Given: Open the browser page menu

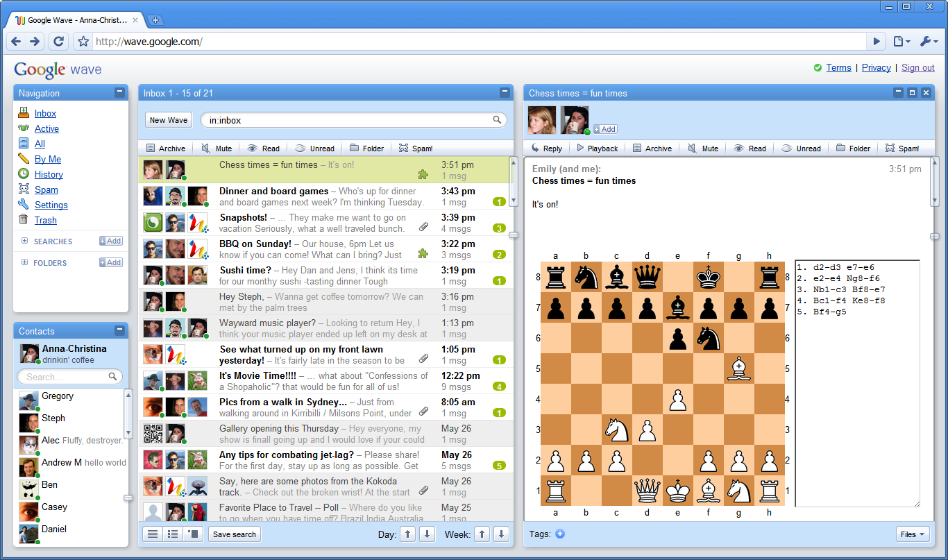Looking at the screenshot, I should pyautogui.click(x=902, y=42).
